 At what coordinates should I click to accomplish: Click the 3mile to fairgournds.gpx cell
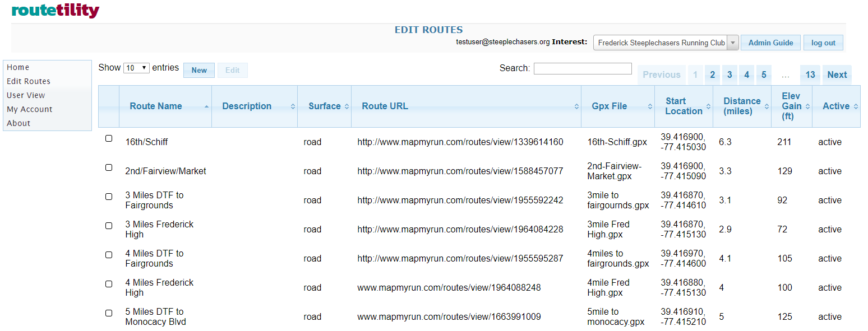[x=618, y=201]
